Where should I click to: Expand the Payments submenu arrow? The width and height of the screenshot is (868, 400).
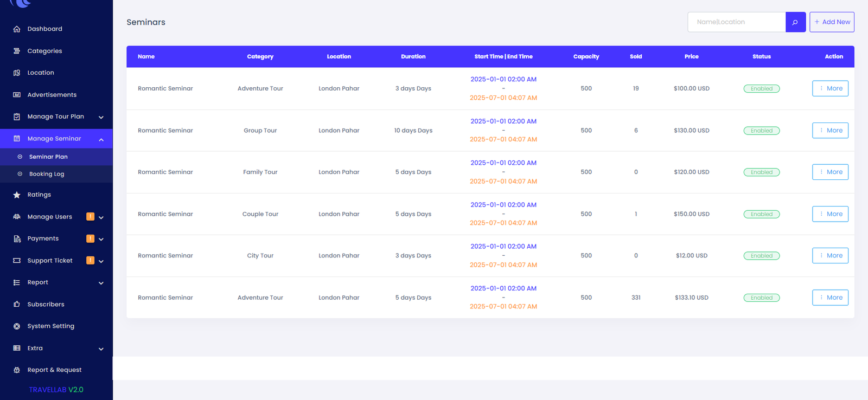point(101,239)
